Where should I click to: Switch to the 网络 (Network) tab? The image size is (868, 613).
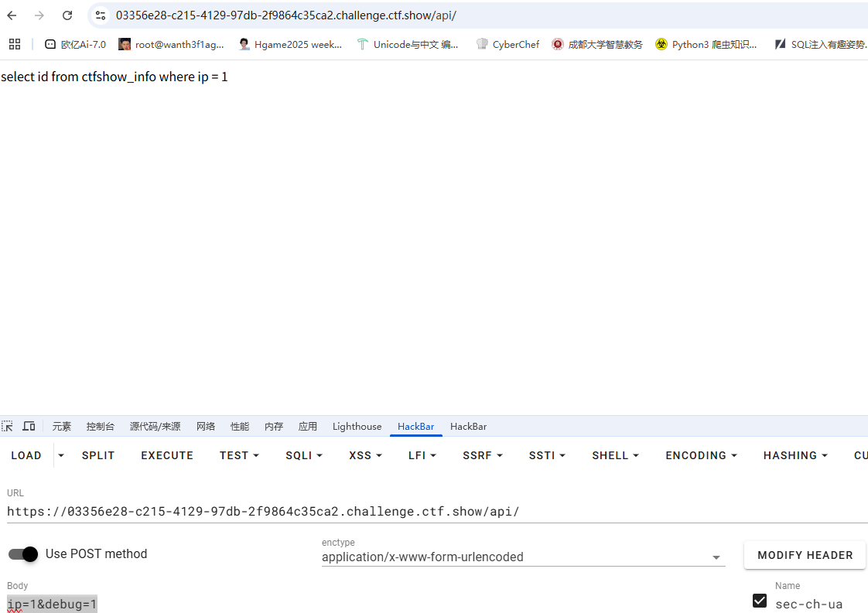point(206,426)
